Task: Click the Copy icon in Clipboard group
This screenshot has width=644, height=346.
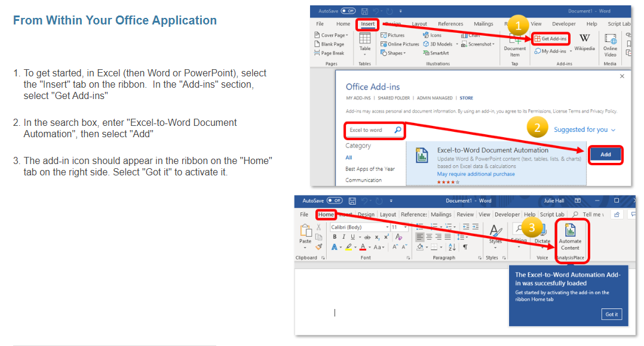Action: point(318,237)
